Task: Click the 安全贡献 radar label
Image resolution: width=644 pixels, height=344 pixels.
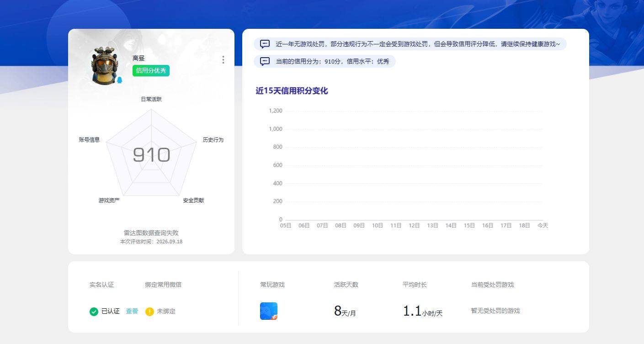Action: (x=193, y=200)
